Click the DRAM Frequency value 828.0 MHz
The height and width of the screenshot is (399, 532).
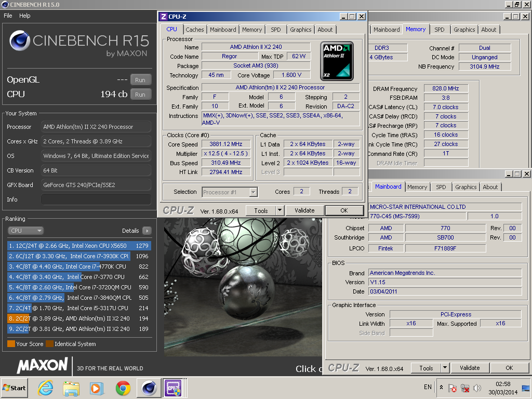pyautogui.click(x=445, y=88)
